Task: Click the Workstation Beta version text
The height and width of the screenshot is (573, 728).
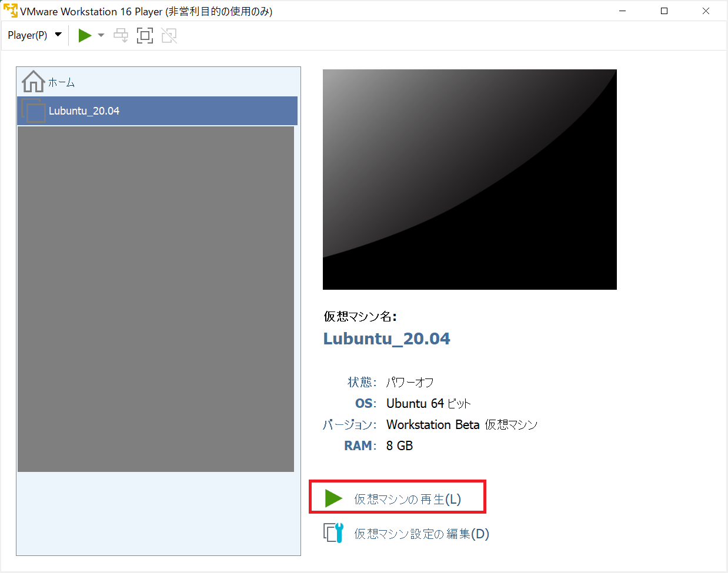Action: 462,425
